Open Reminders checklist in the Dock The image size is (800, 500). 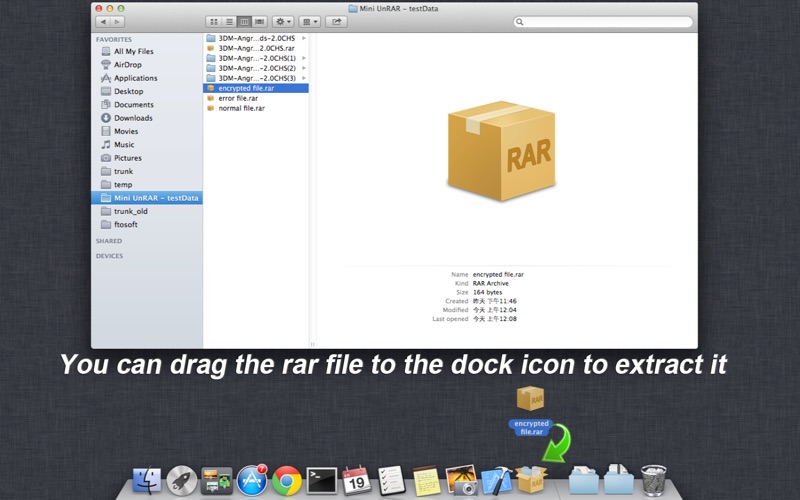tap(391, 480)
